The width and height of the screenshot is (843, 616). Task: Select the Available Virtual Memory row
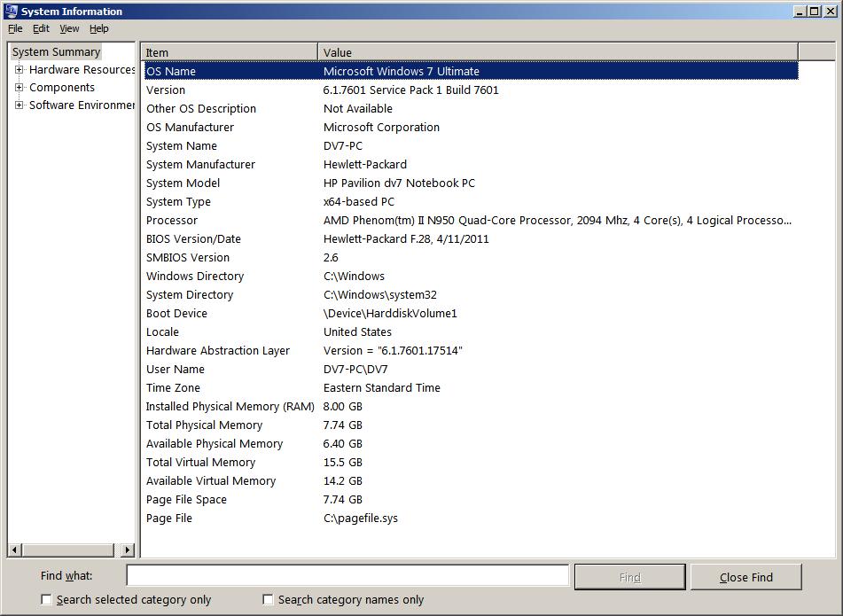point(472,481)
